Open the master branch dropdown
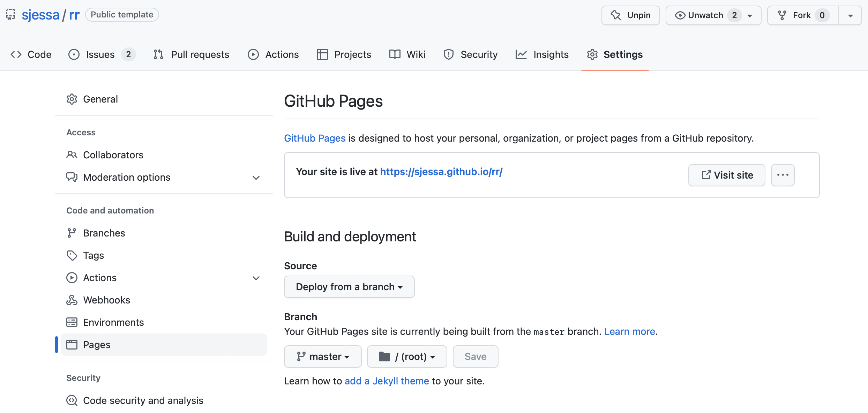This screenshot has height=413, width=868. coord(323,356)
